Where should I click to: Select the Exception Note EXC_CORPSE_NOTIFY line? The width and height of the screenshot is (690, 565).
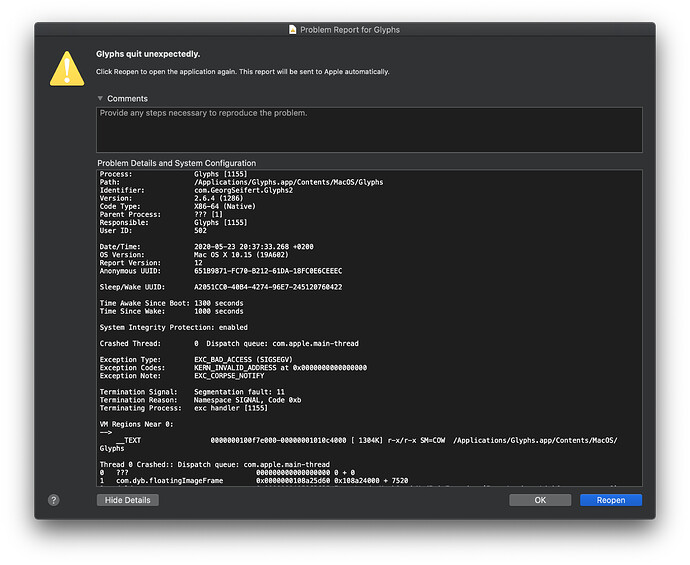pos(182,376)
